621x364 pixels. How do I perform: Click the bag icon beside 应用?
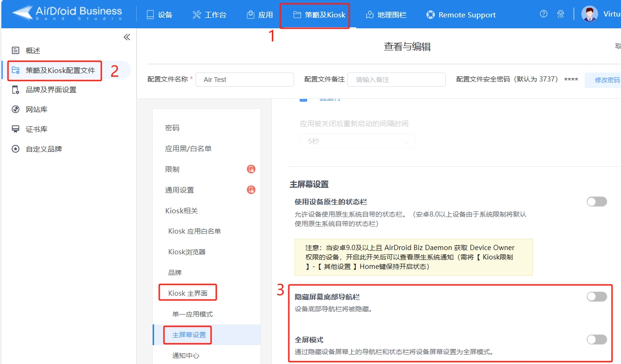pyautogui.click(x=251, y=15)
